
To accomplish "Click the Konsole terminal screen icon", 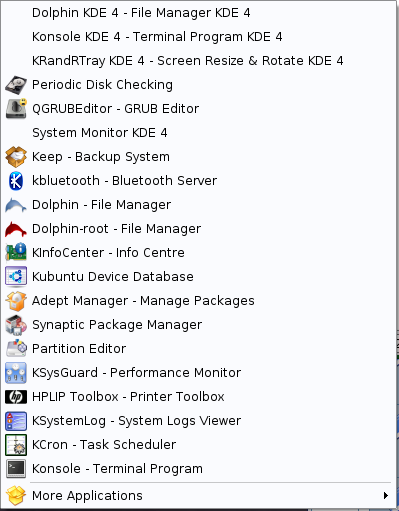I will point(16,469).
